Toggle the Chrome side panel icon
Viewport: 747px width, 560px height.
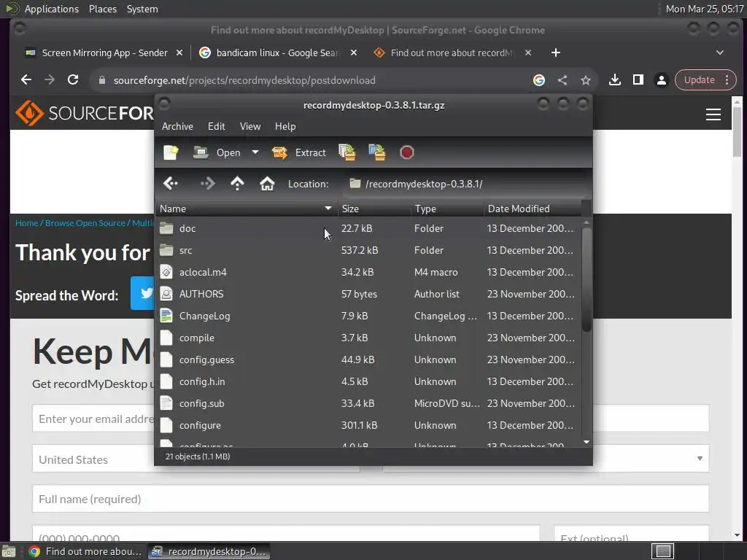pos(638,80)
